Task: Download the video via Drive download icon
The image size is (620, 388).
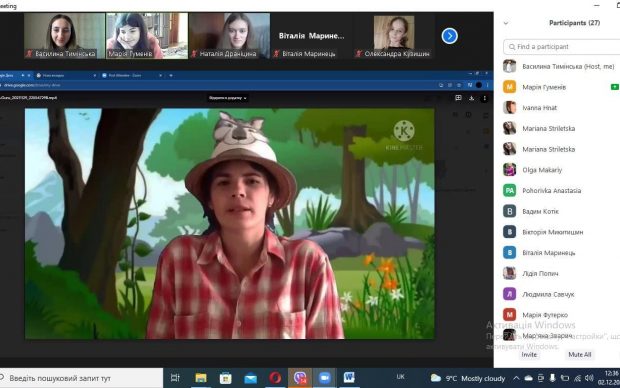Action: (471, 98)
